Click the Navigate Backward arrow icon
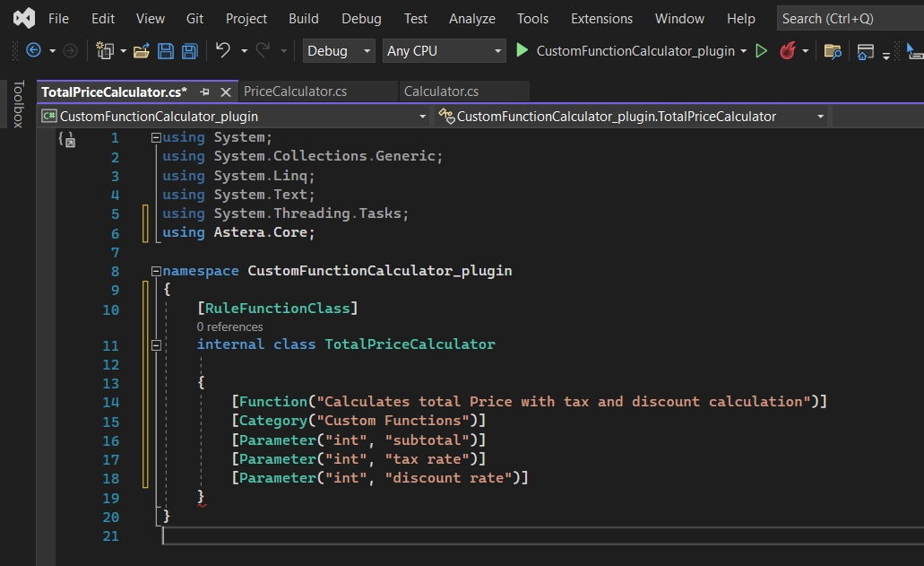The width and height of the screenshot is (924, 566). (34, 51)
